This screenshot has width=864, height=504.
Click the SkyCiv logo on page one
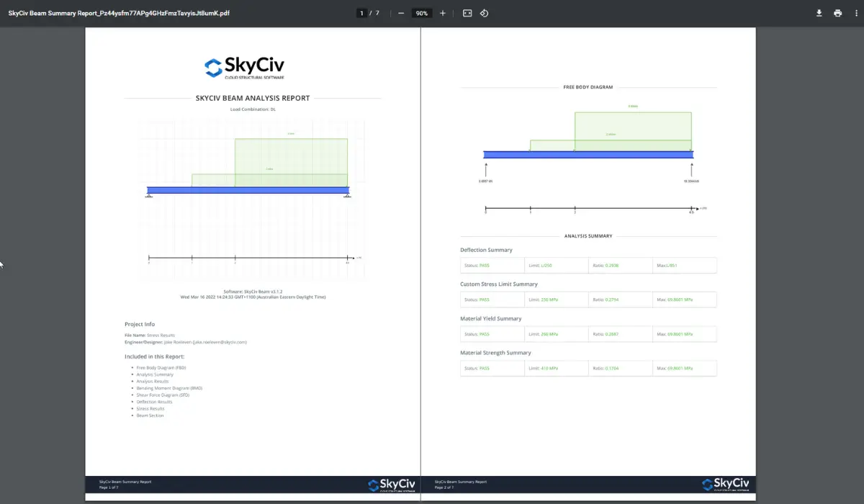[x=245, y=66]
